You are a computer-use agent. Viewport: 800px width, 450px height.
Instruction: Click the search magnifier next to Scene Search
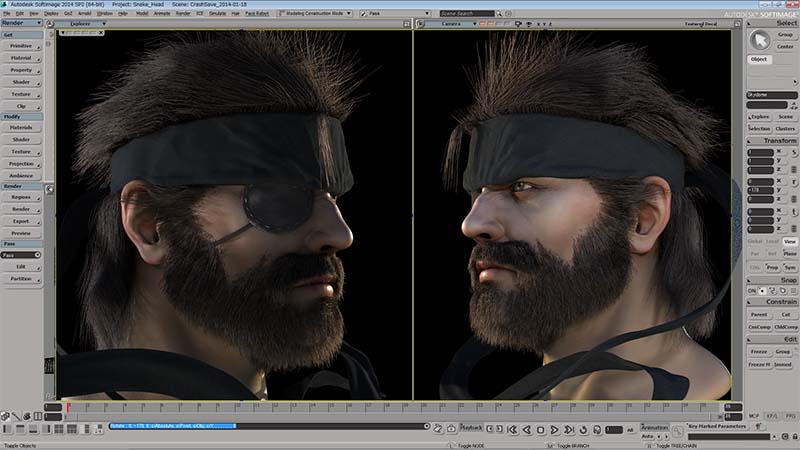pos(498,14)
